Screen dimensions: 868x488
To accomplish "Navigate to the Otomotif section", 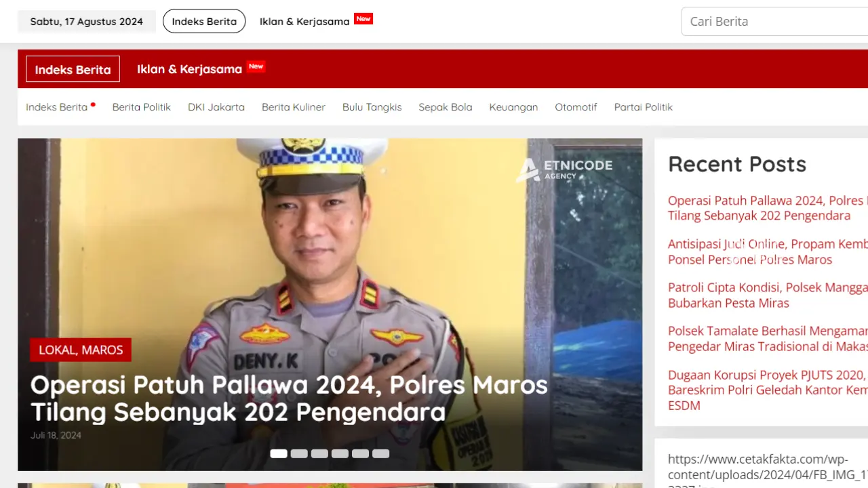I will (576, 107).
